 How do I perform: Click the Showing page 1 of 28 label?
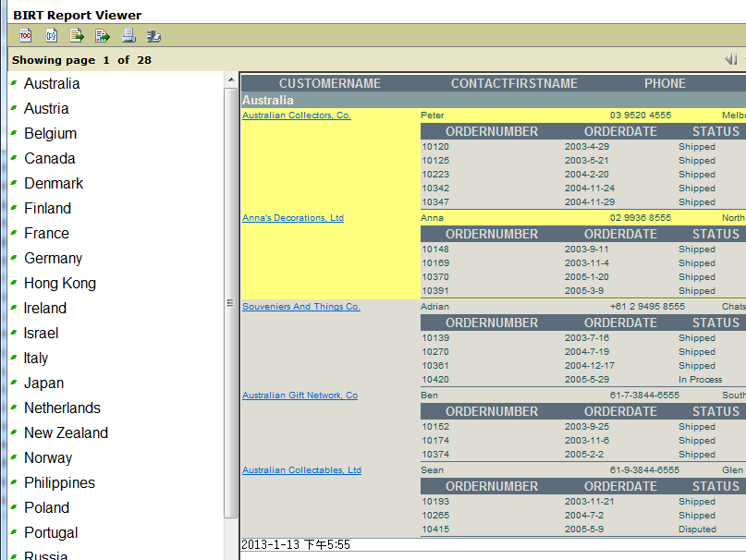(x=82, y=60)
